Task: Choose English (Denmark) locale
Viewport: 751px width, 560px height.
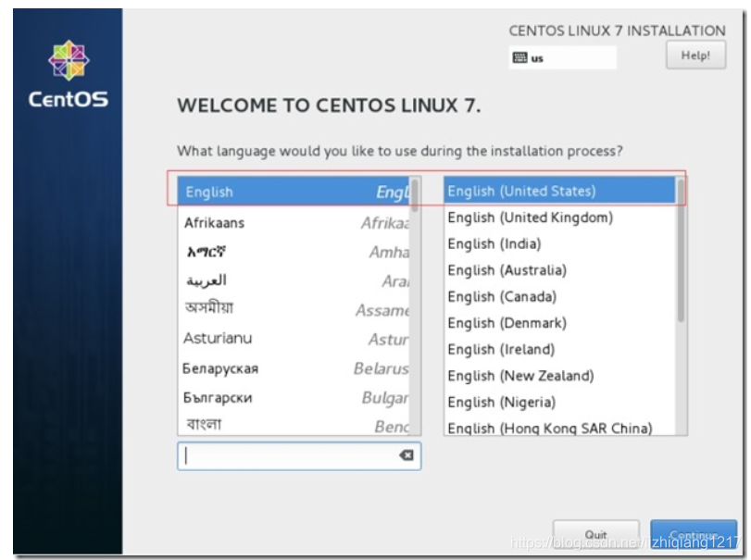Action: (559, 323)
